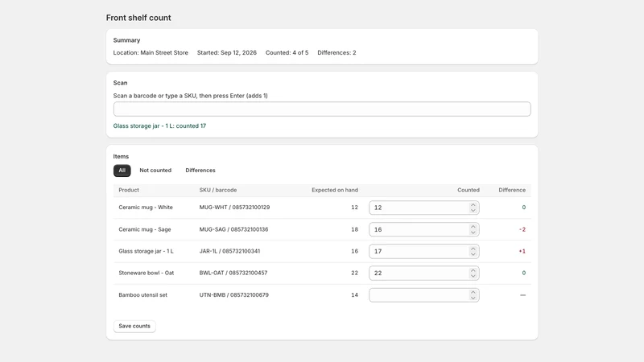Click product name Stoneware bowl - Oat
Image resolution: width=644 pixels, height=362 pixels.
pyautogui.click(x=147, y=273)
